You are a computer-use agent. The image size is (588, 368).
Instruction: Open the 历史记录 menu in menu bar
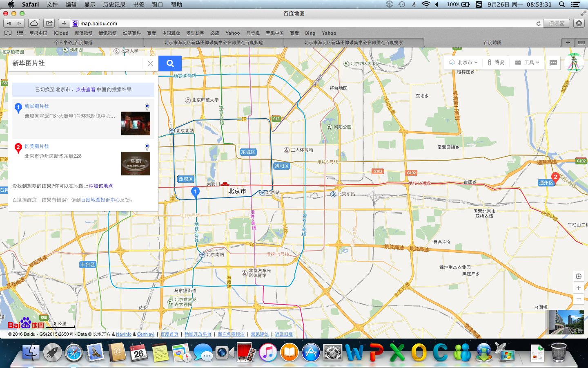[x=114, y=4]
